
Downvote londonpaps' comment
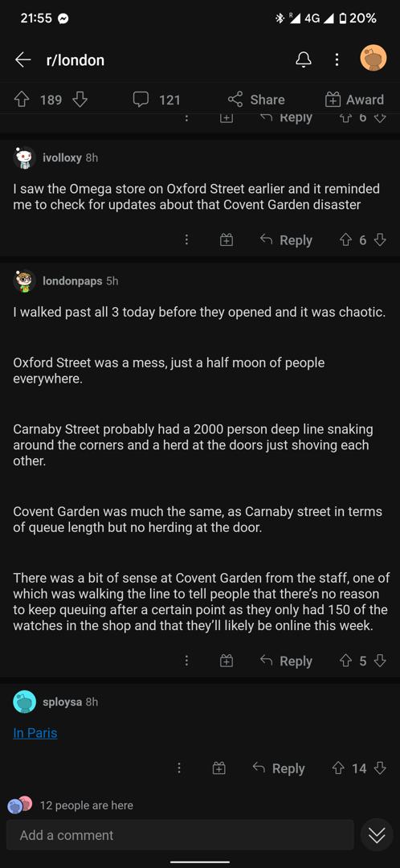coord(380,661)
